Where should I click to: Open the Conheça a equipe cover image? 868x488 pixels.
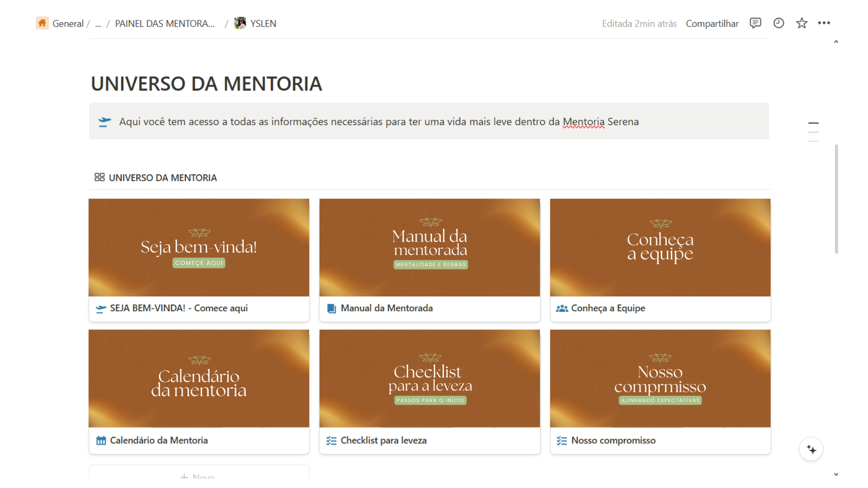[660, 248]
